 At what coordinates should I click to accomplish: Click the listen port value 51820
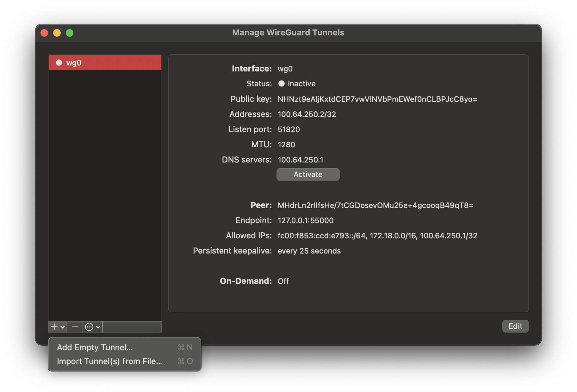tap(289, 129)
